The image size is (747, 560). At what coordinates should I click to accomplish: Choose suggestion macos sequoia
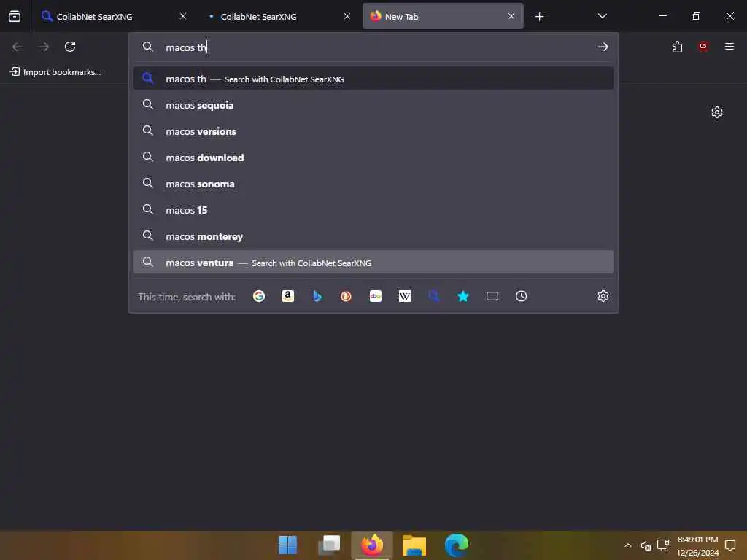tap(373, 105)
